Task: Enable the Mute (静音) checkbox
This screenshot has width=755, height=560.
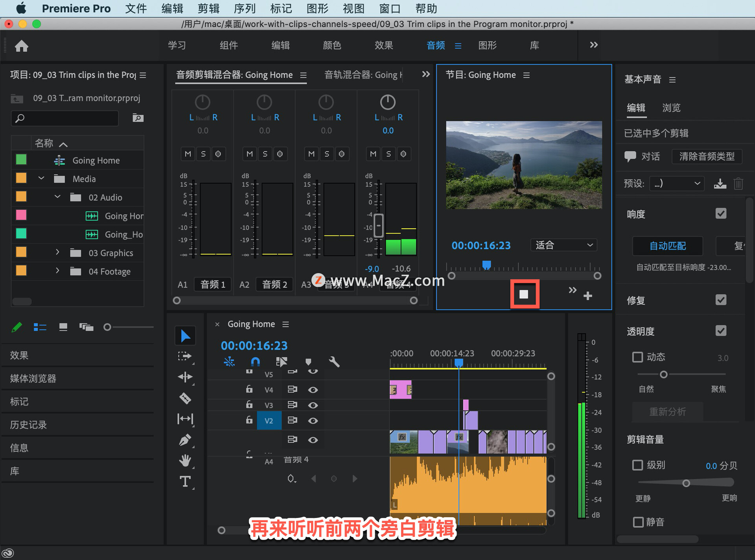Action: 638,522
